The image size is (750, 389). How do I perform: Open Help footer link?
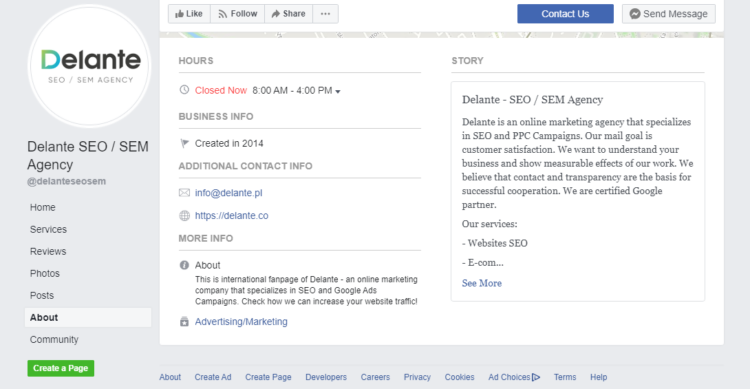(598, 377)
